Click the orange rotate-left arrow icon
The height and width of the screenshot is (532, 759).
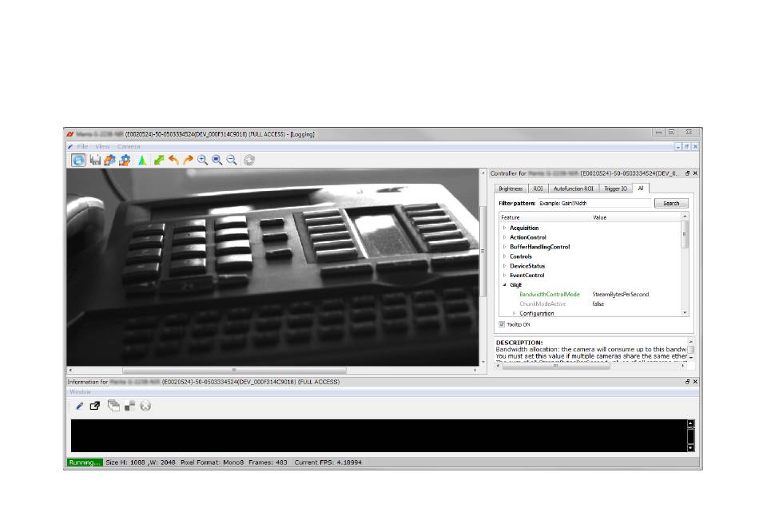(x=173, y=161)
